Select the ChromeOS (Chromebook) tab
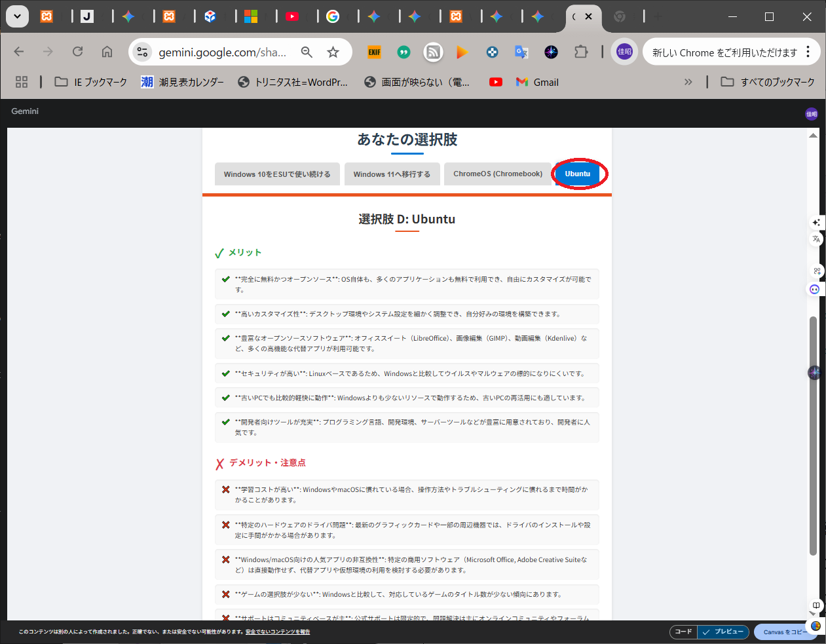Viewport: 826px width, 644px height. (x=498, y=174)
